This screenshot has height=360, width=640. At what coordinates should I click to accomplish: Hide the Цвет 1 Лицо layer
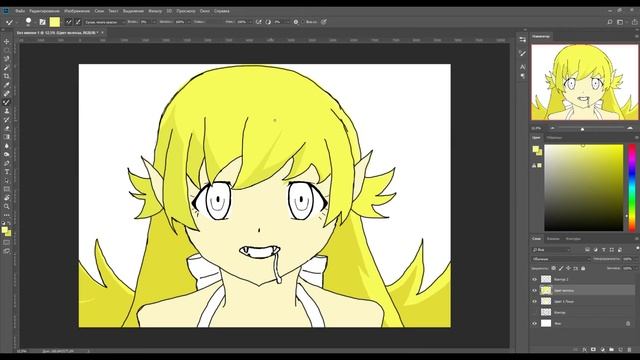[535, 302]
